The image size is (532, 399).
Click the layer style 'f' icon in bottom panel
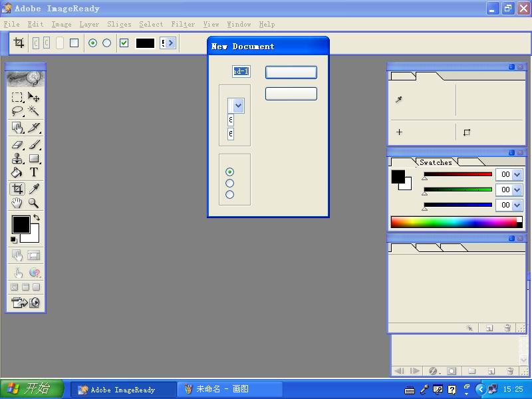pos(433,371)
